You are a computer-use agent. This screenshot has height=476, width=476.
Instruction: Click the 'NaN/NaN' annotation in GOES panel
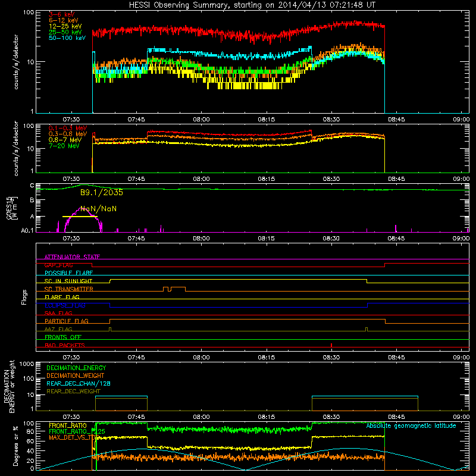(98, 209)
